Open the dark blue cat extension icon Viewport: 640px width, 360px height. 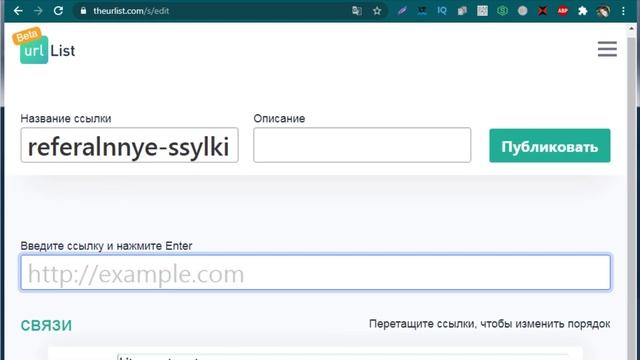pyautogui.click(x=422, y=11)
